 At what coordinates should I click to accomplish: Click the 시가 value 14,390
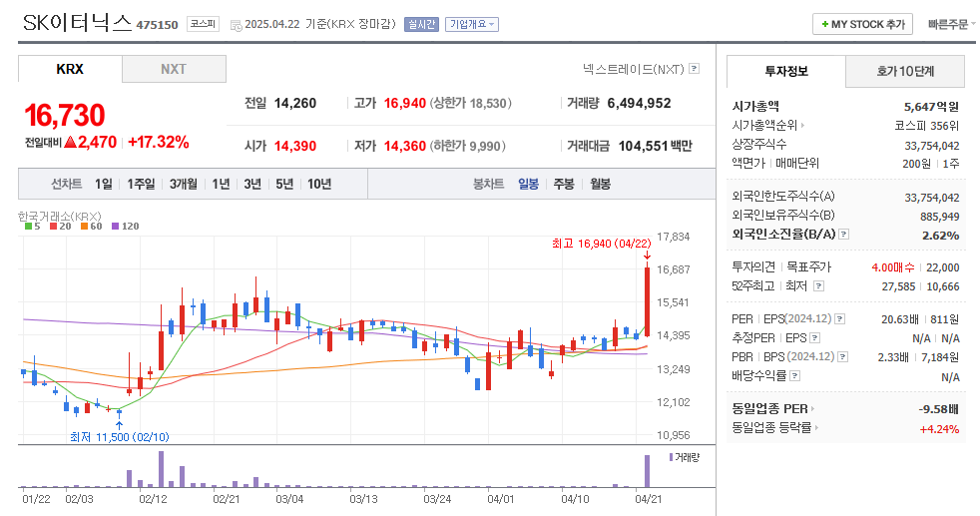[x=295, y=146]
